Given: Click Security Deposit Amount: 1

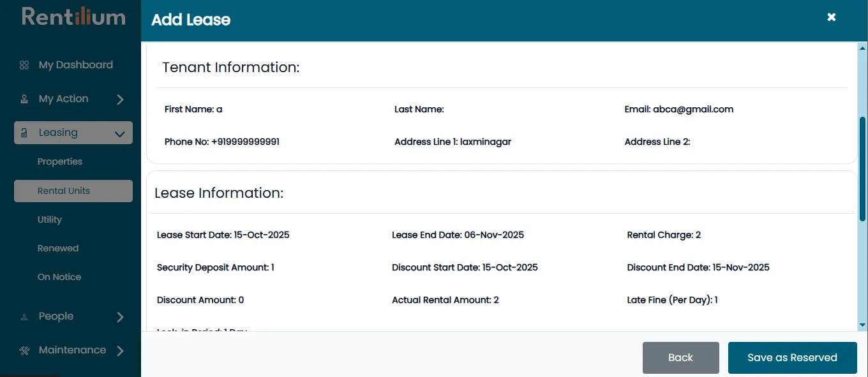Looking at the screenshot, I should coord(216,267).
